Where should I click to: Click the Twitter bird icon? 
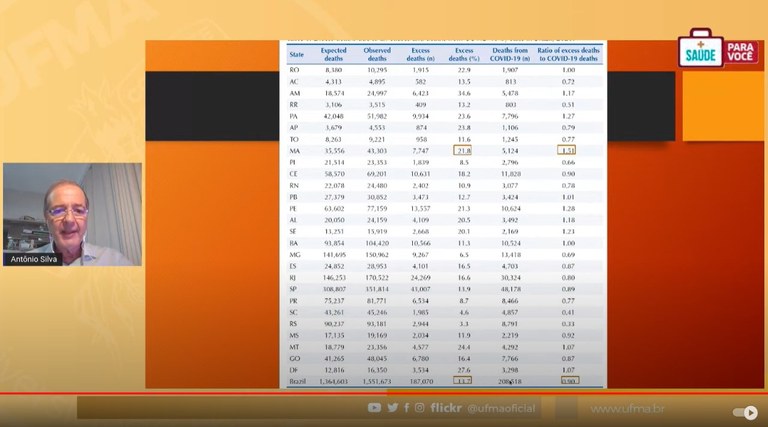[392, 408]
